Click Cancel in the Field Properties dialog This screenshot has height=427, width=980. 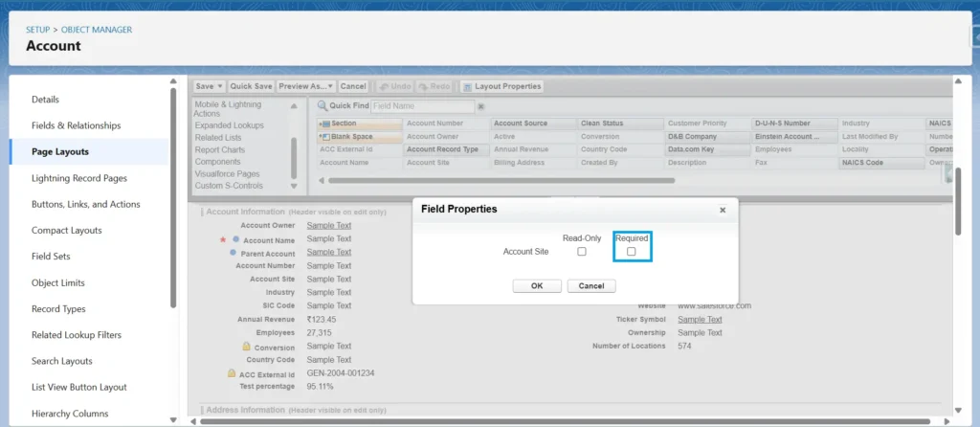click(x=591, y=286)
